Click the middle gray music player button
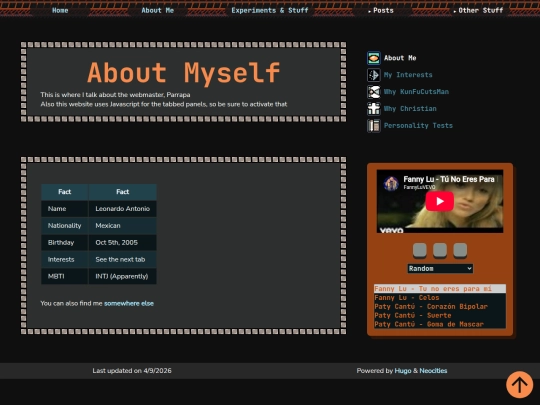 pyautogui.click(x=440, y=250)
